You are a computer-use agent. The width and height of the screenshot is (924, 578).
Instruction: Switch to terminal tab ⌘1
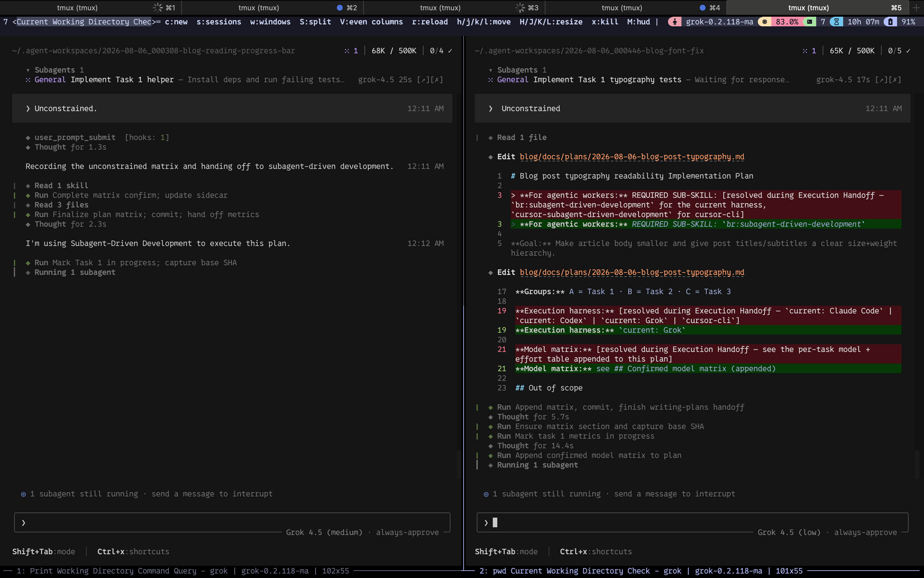point(90,8)
